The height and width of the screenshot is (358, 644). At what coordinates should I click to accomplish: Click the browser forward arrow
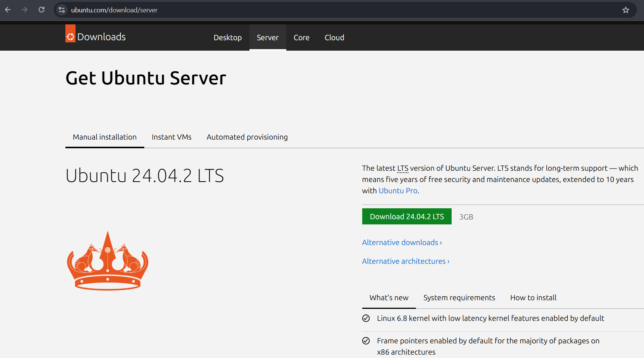(25, 10)
